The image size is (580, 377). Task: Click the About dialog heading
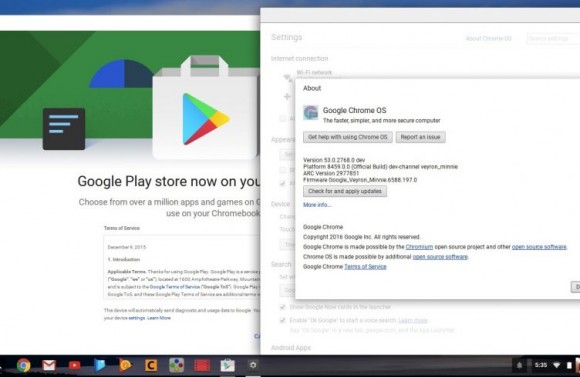pyautogui.click(x=312, y=88)
